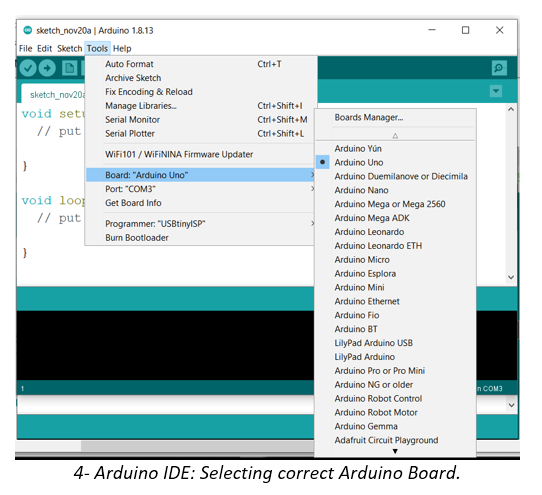
Task: Select Arduino Ethernet board
Action: 395,301
